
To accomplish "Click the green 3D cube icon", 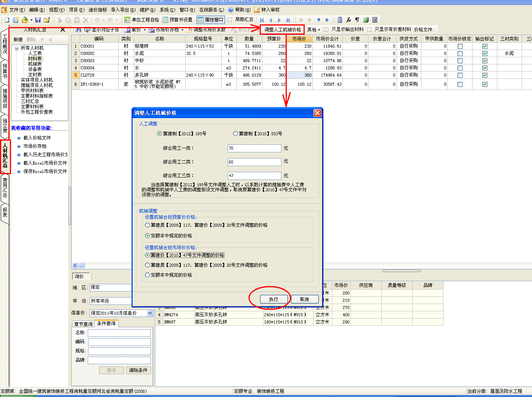I will pos(366,20).
